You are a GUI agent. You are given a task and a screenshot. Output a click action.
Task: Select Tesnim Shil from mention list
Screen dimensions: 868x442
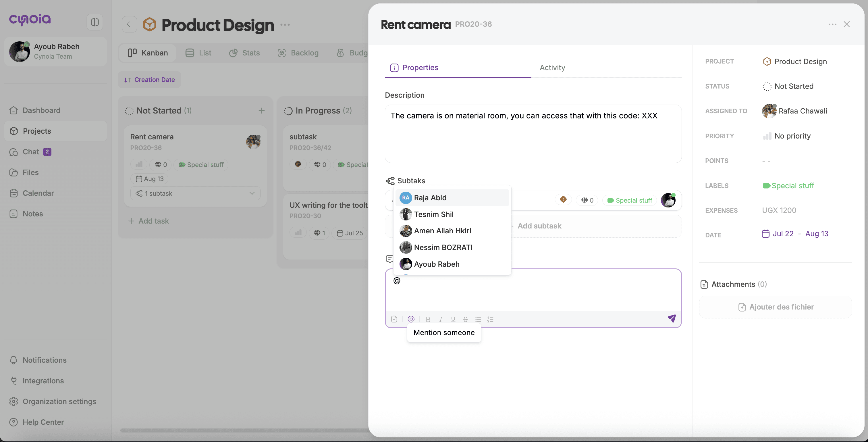(433, 214)
